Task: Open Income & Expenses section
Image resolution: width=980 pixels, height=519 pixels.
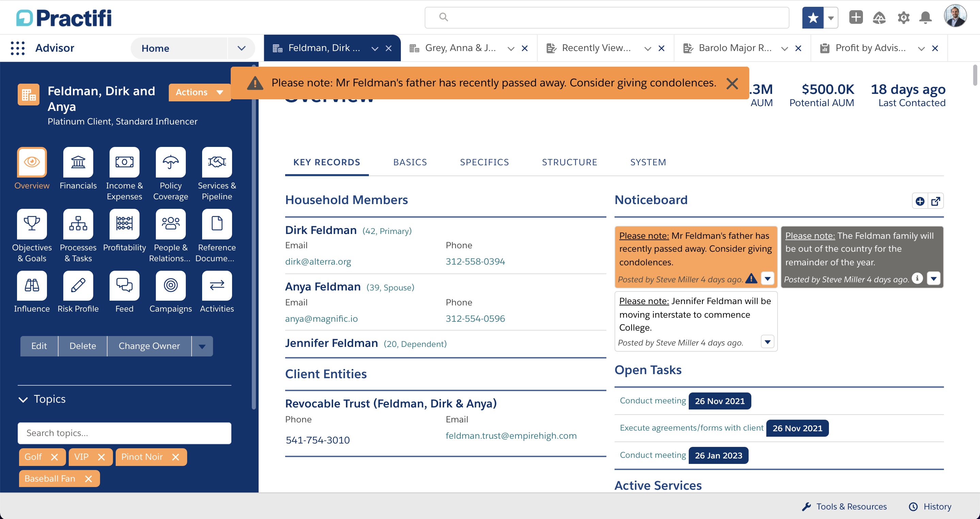Action: click(125, 162)
